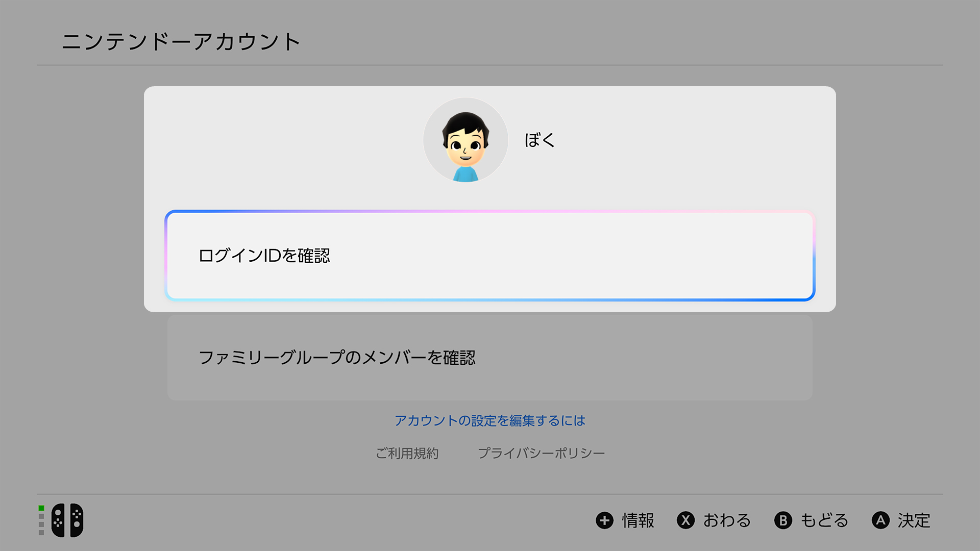Select the おわる label to exit
The image size is (980, 551).
pos(727,520)
